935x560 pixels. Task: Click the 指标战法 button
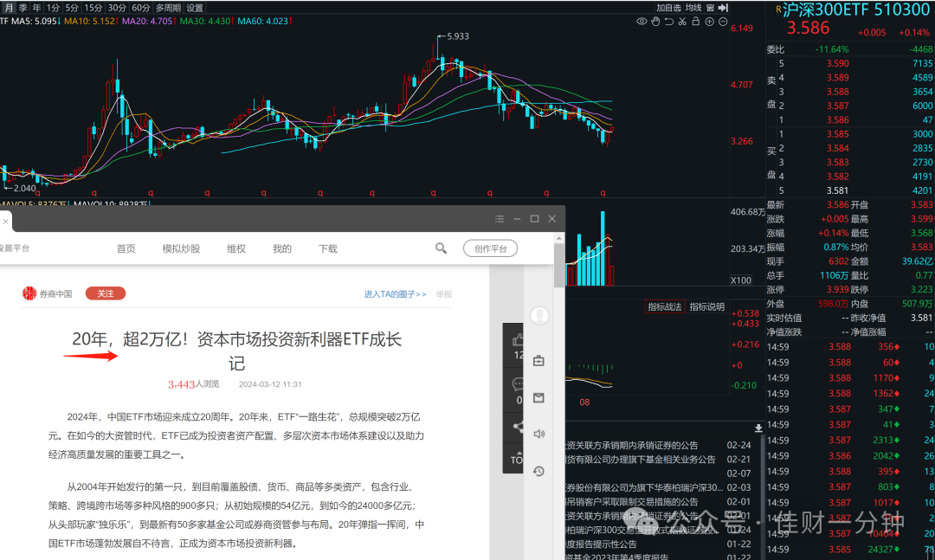coord(665,306)
